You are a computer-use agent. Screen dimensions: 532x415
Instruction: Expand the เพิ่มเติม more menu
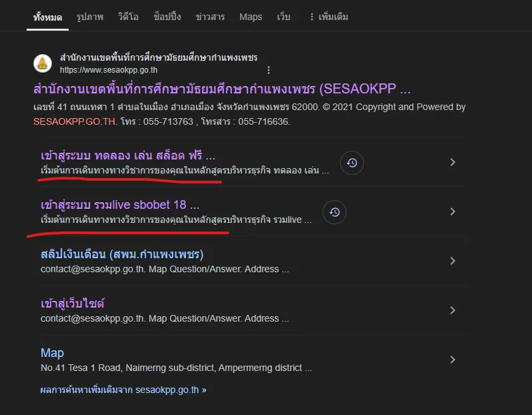pos(329,17)
